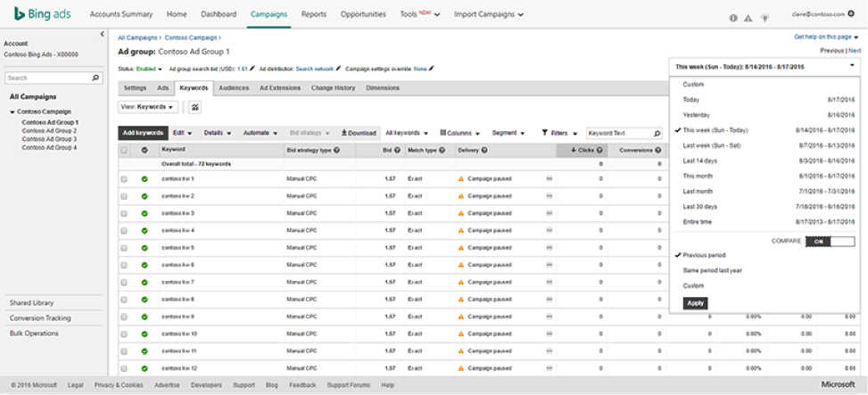
Task: Click green status icon for contoso kw 5
Action: 145,248
